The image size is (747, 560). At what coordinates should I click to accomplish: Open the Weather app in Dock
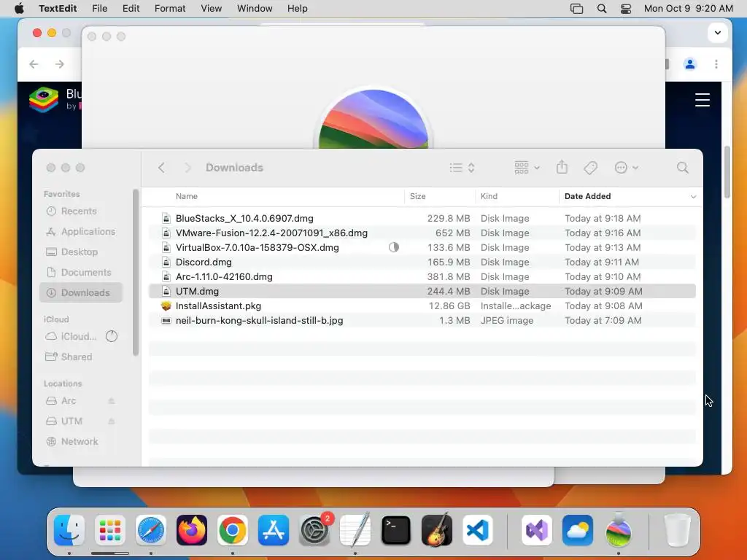(578, 530)
